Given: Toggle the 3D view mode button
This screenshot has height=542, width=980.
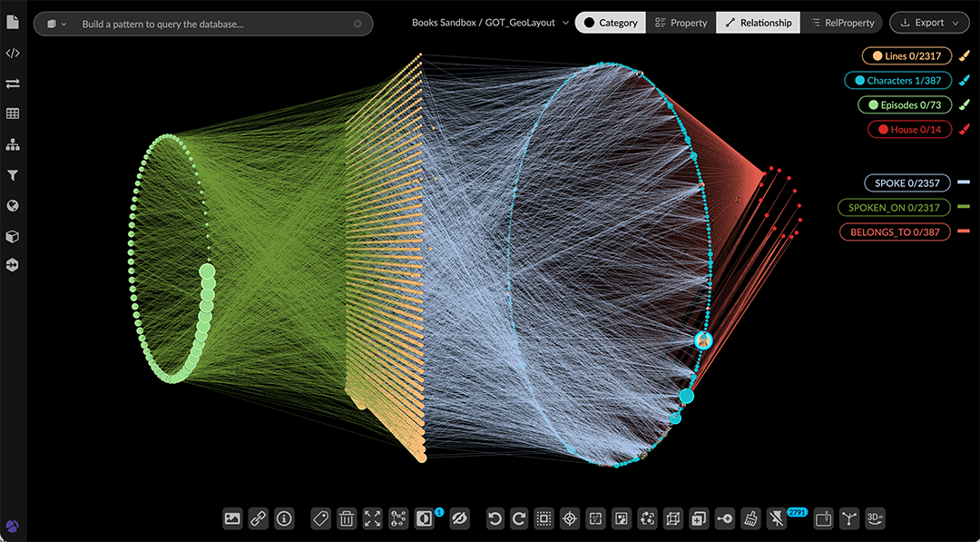Looking at the screenshot, I should pyautogui.click(x=875, y=518).
